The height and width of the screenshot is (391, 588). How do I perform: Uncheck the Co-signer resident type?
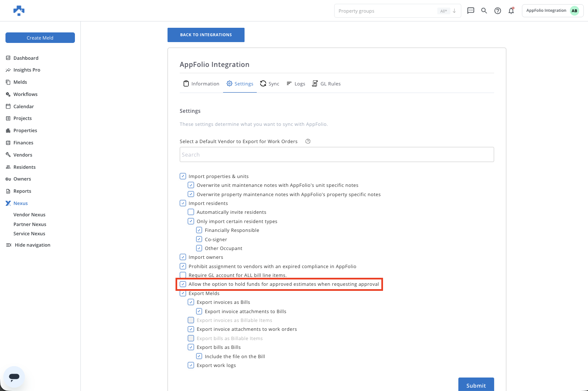click(199, 239)
